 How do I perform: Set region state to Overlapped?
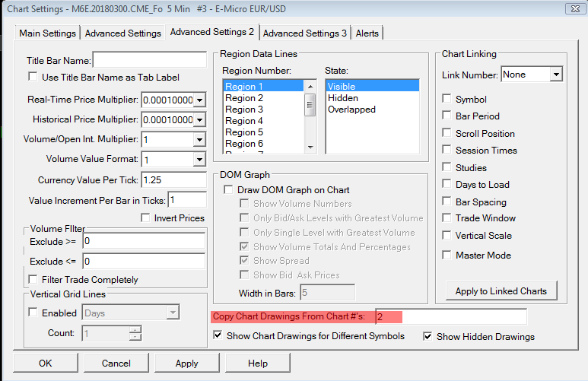point(372,109)
